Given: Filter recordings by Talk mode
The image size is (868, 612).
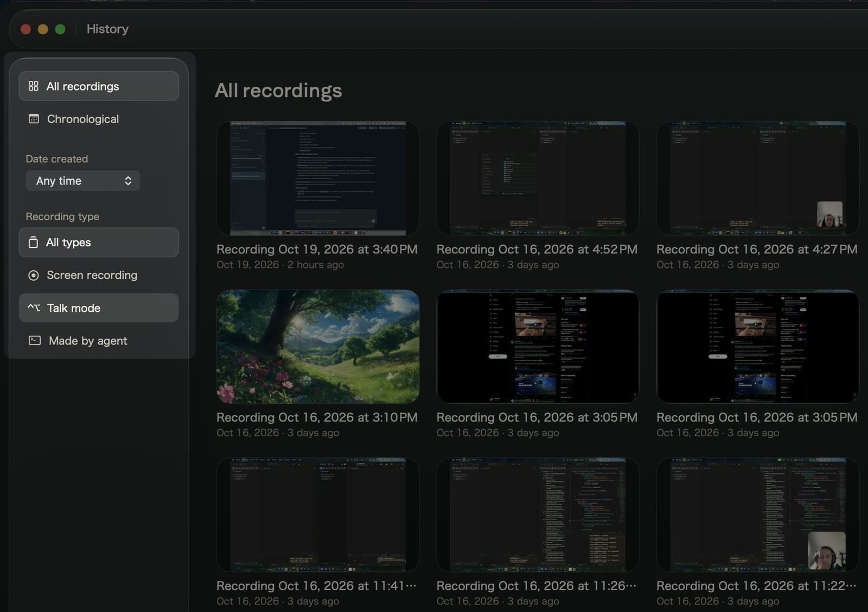Looking at the screenshot, I should click(x=99, y=308).
